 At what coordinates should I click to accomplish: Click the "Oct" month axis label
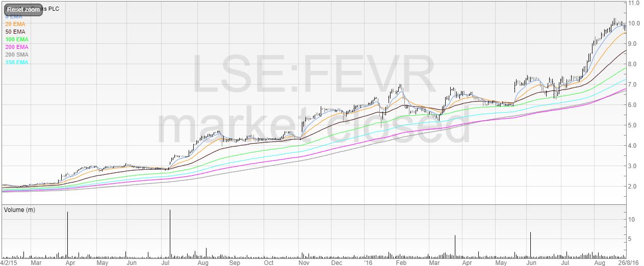269,263
